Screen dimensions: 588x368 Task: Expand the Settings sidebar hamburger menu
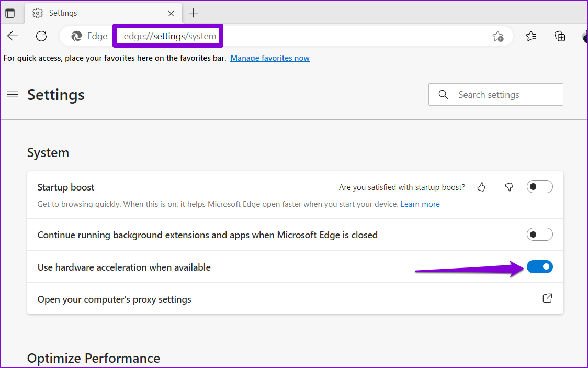pyautogui.click(x=13, y=95)
